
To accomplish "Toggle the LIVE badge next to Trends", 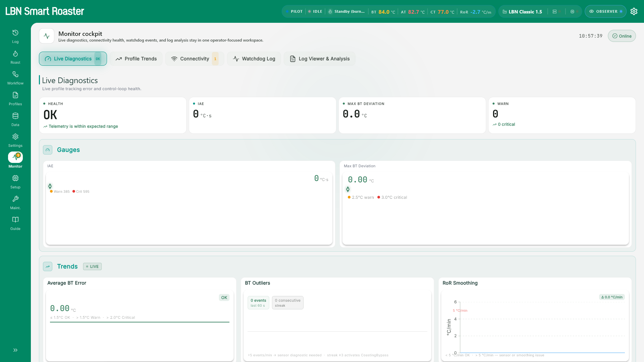I will click(92, 266).
